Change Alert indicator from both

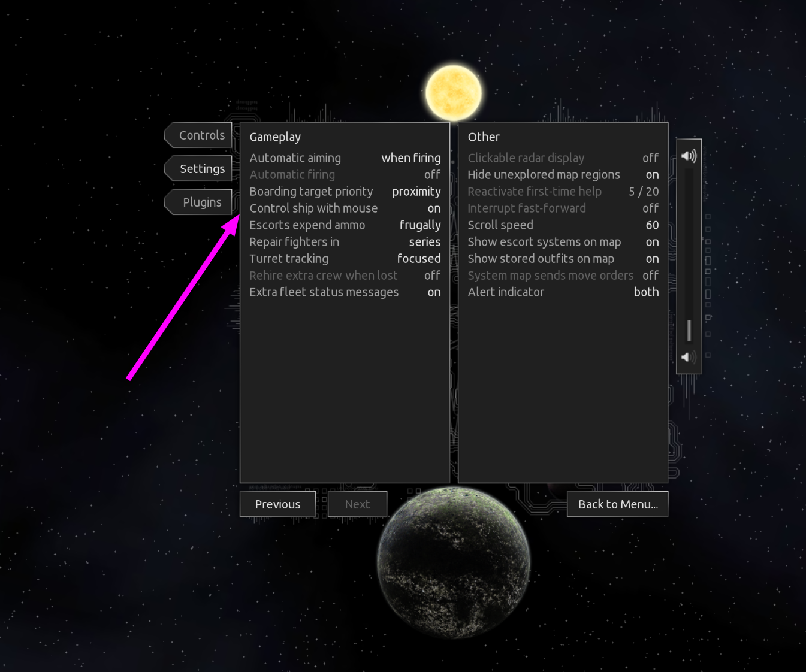[563, 292]
